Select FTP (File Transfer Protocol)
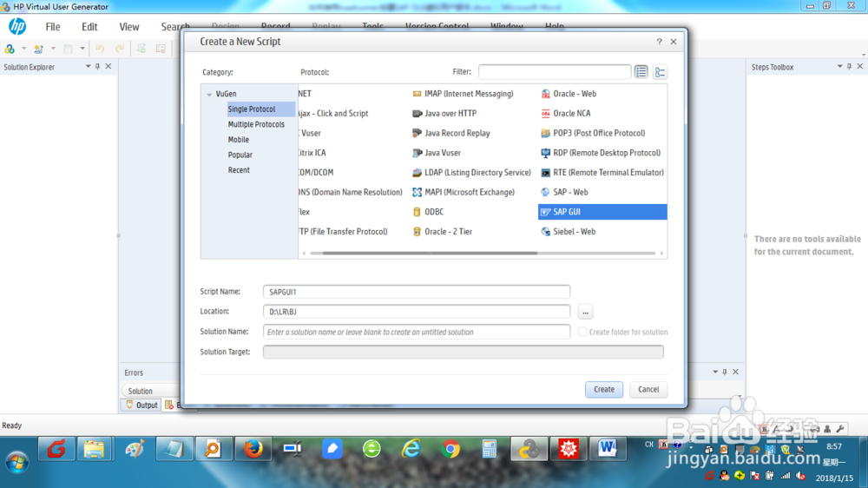 click(343, 232)
